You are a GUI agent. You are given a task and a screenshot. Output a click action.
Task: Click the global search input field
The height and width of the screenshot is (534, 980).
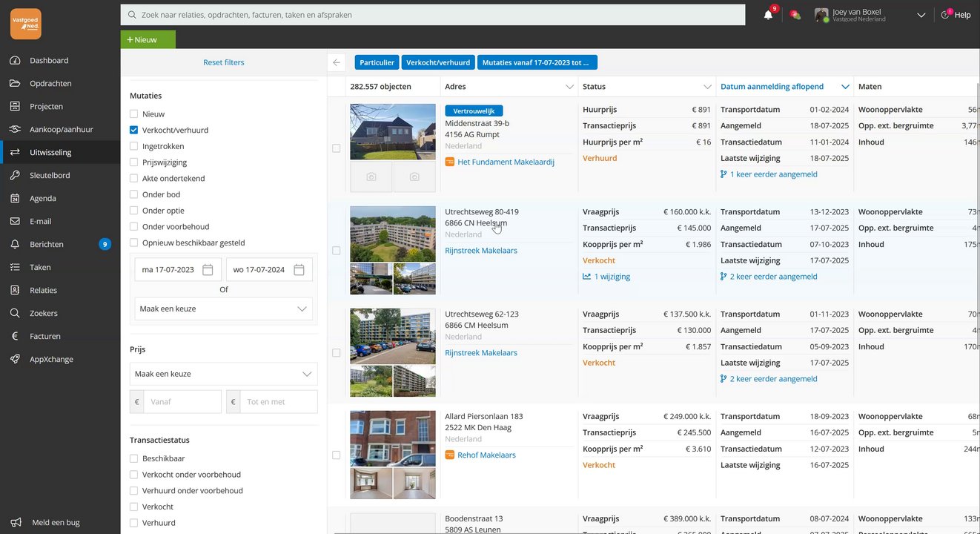pos(433,15)
